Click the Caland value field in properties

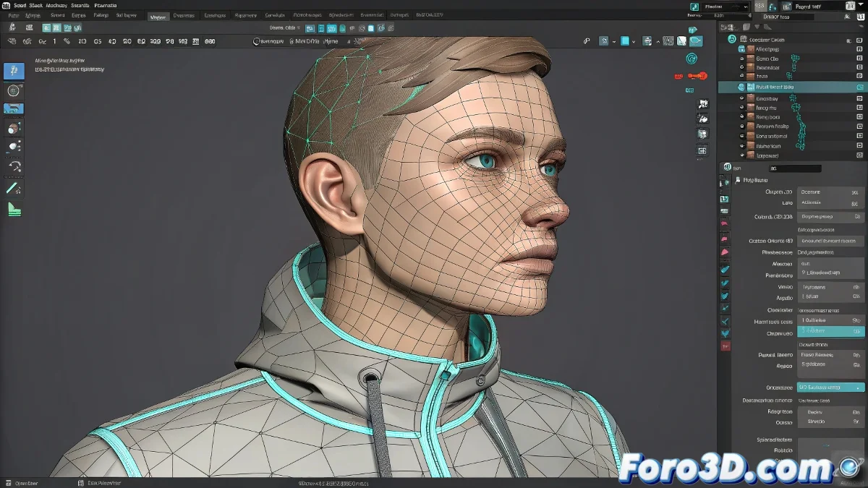click(830, 216)
